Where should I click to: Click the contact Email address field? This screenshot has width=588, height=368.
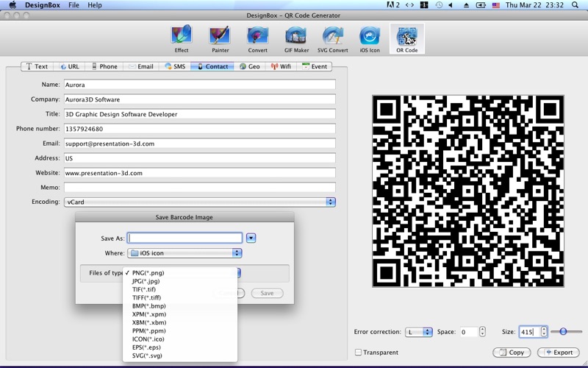(x=200, y=144)
